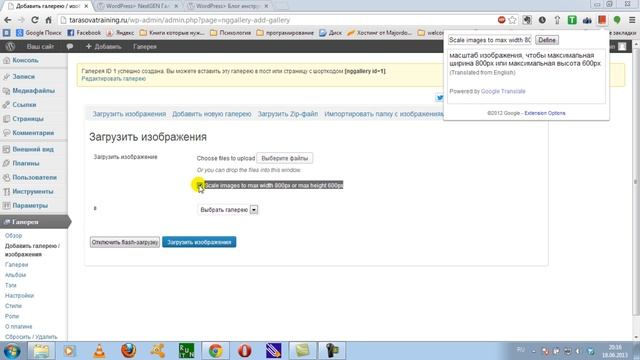The height and width of the screenshot is (360, 640).
Task: Reload the page with refresh icon
Action: [x=35, y=20]
